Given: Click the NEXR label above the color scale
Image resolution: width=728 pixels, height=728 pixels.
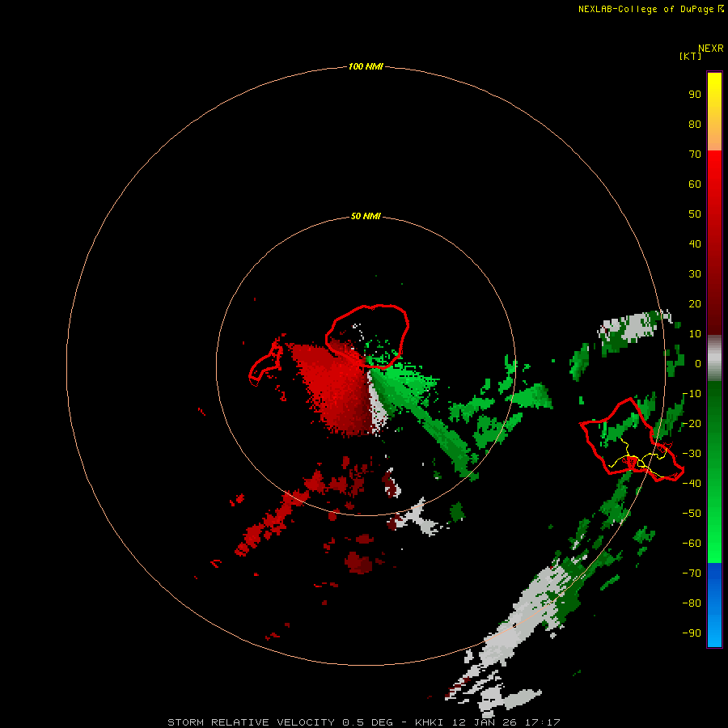Looking at the screenshot, I should coord(711,49).
